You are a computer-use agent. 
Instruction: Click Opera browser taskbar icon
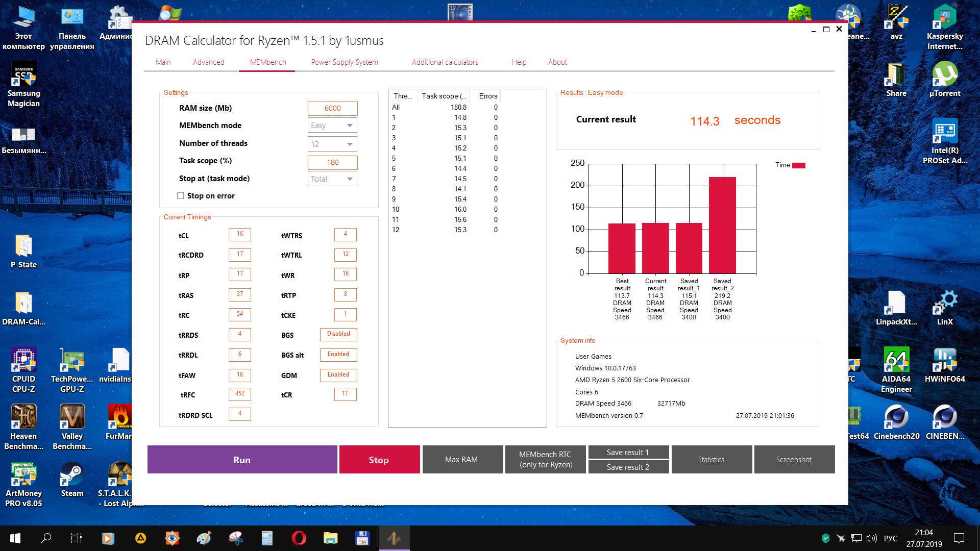299,538
